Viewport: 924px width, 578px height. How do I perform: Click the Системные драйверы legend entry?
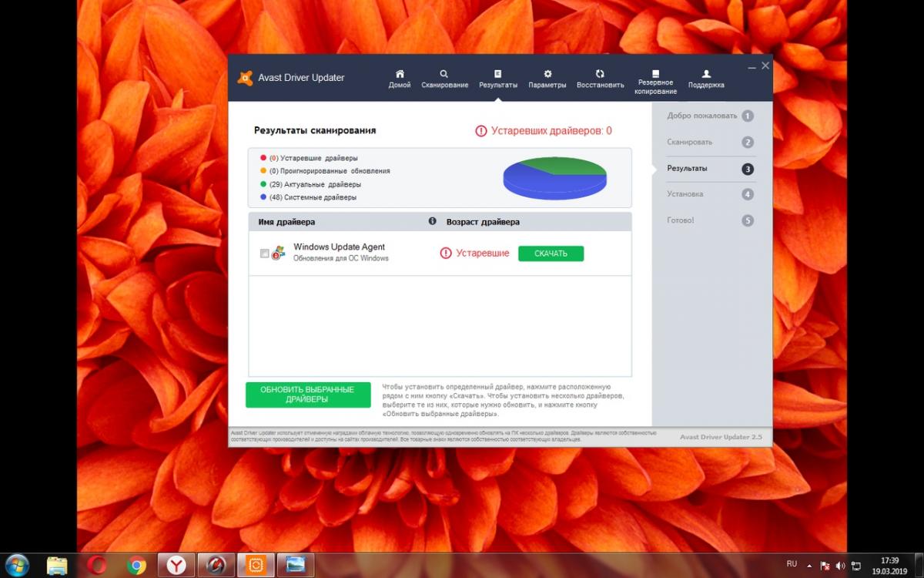308,197
